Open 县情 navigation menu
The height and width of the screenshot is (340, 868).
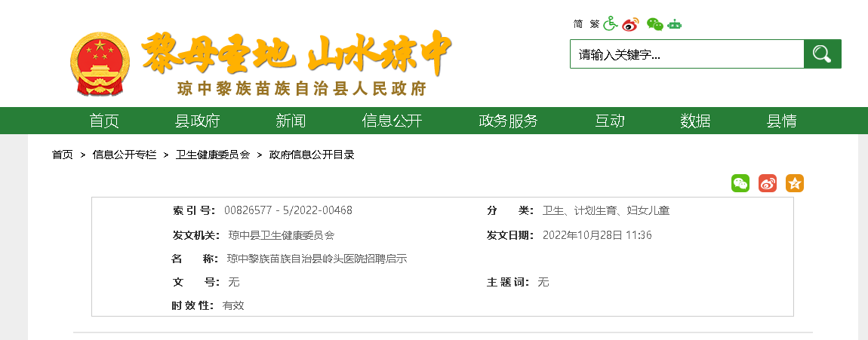click(x=782, y=121)
